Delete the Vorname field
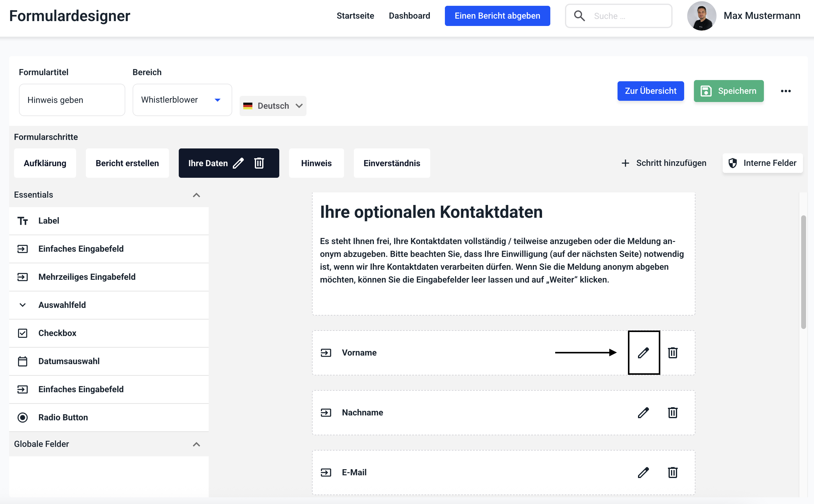 tap(672, 353)
